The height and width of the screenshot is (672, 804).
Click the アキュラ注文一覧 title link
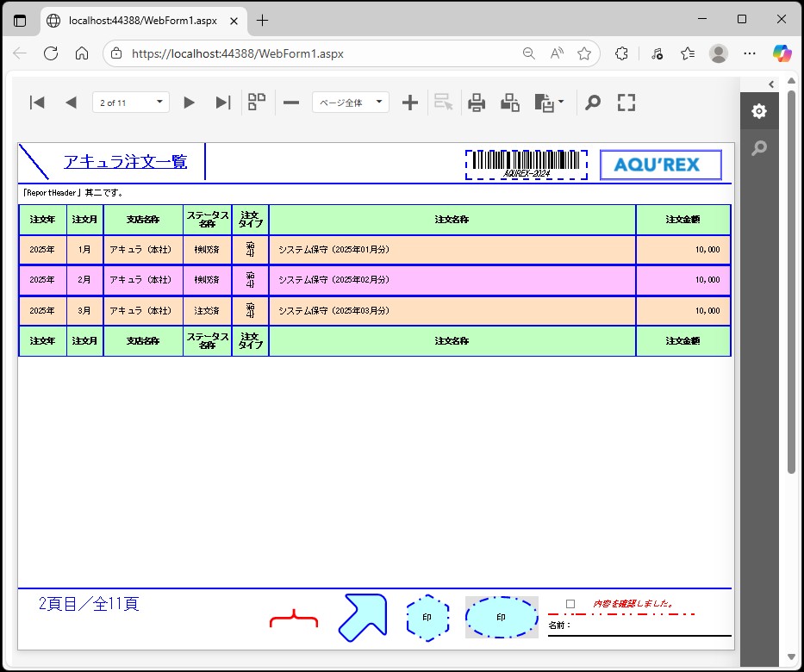pyautogui.click(x=125, y=161)
